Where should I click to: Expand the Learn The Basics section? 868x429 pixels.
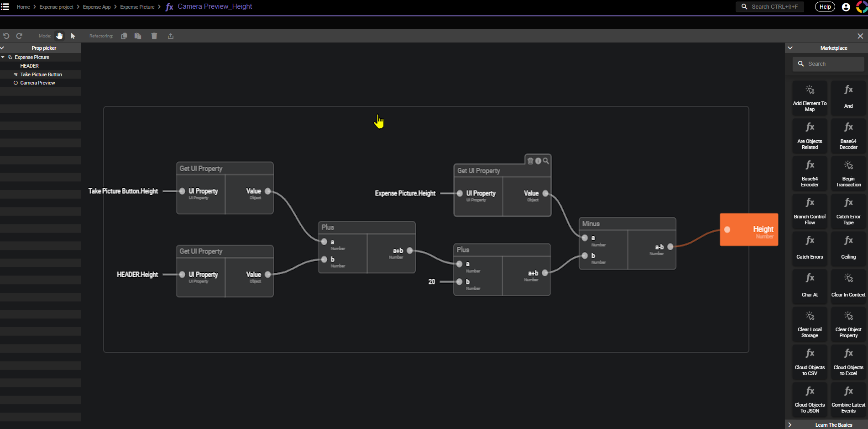[790, 425]
